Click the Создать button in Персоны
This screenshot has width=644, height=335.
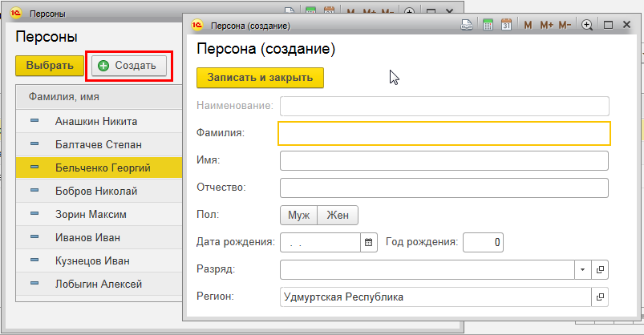coord(129,65)
